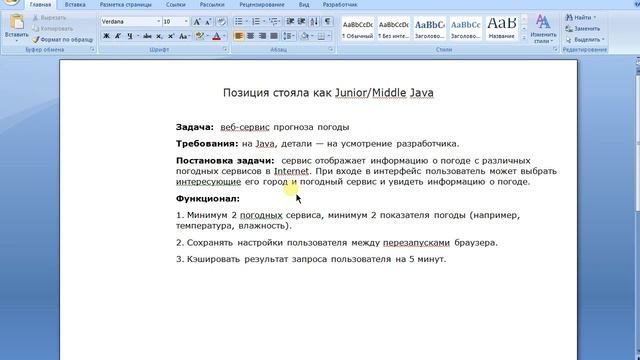
Task: Apply the Обычный style
Action: click(358, 29)
